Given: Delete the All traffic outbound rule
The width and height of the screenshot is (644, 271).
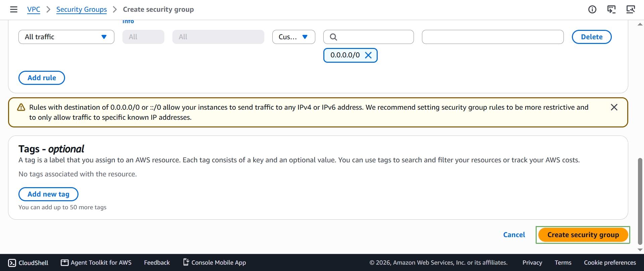Looking at the screenshot, I should [x=592, y=37].
